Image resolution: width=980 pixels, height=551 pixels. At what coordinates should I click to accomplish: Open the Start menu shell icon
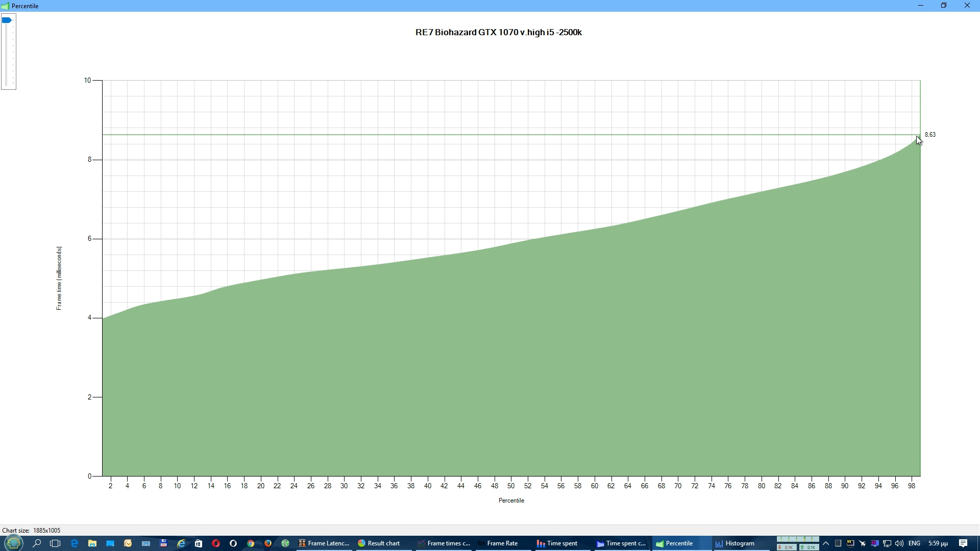[x=14, y=543]
